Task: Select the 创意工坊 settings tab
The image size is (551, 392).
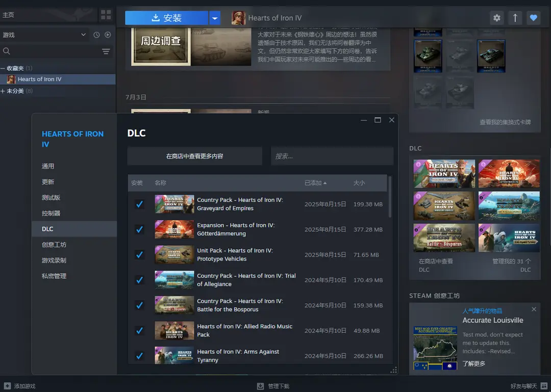Action: (x=54, y=245)
